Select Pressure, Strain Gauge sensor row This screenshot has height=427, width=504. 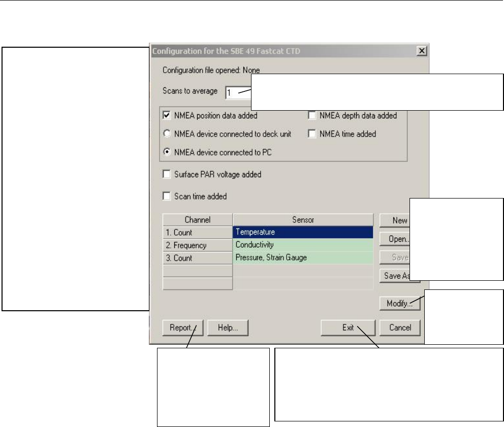[303, 258]
